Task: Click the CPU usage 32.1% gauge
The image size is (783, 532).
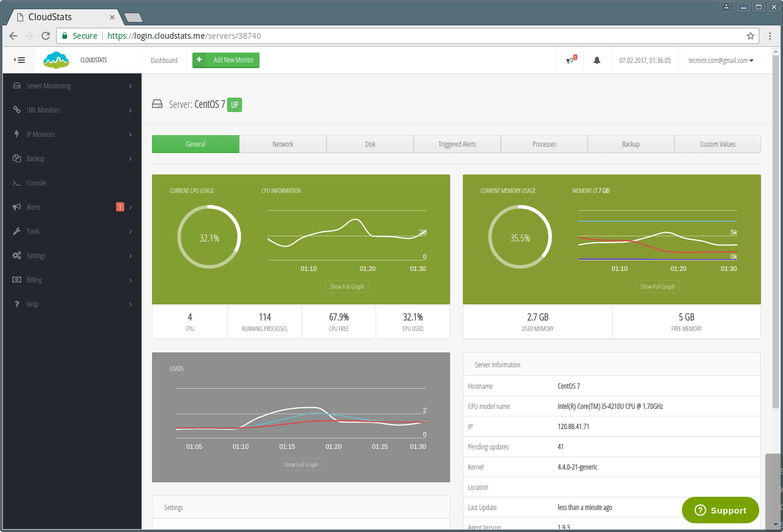Action: 209,237
